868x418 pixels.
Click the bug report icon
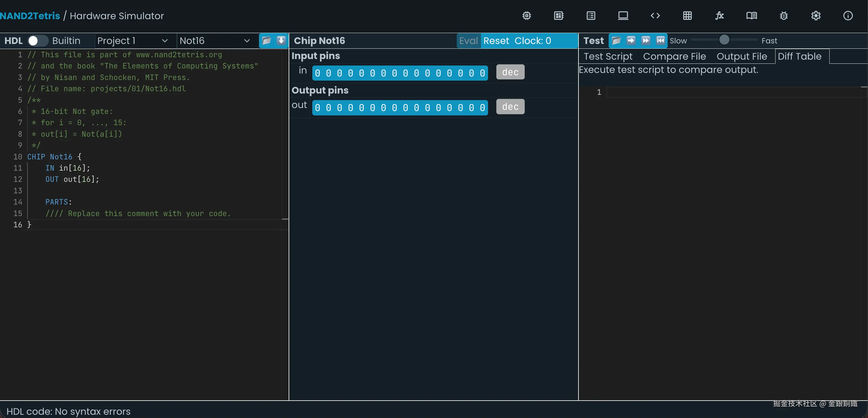(x=784, y=15)
